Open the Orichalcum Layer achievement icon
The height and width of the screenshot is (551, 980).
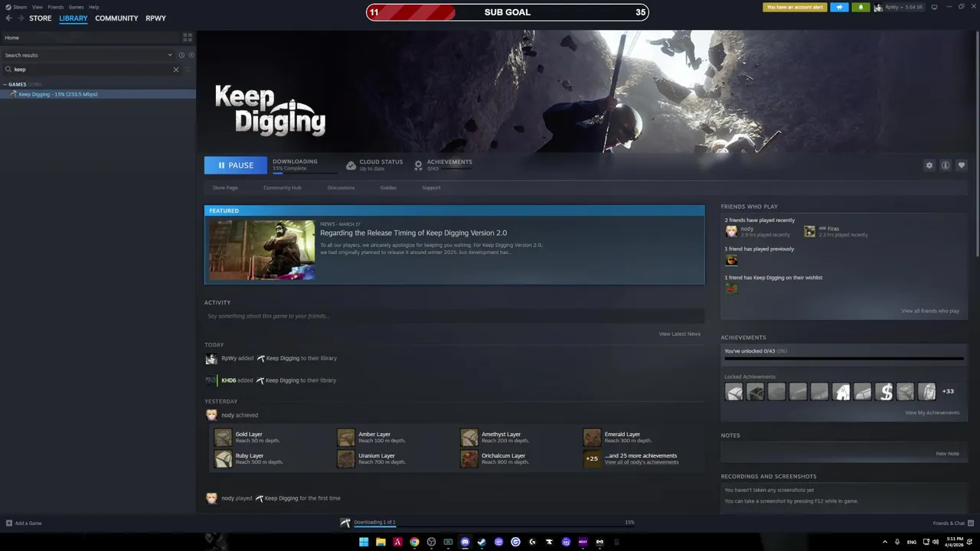[469, 458]
